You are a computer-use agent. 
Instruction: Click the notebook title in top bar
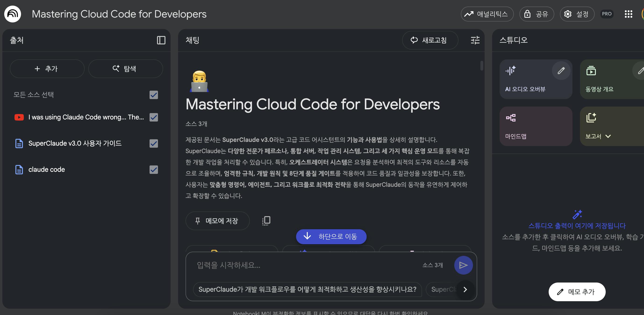coord(119,14)
